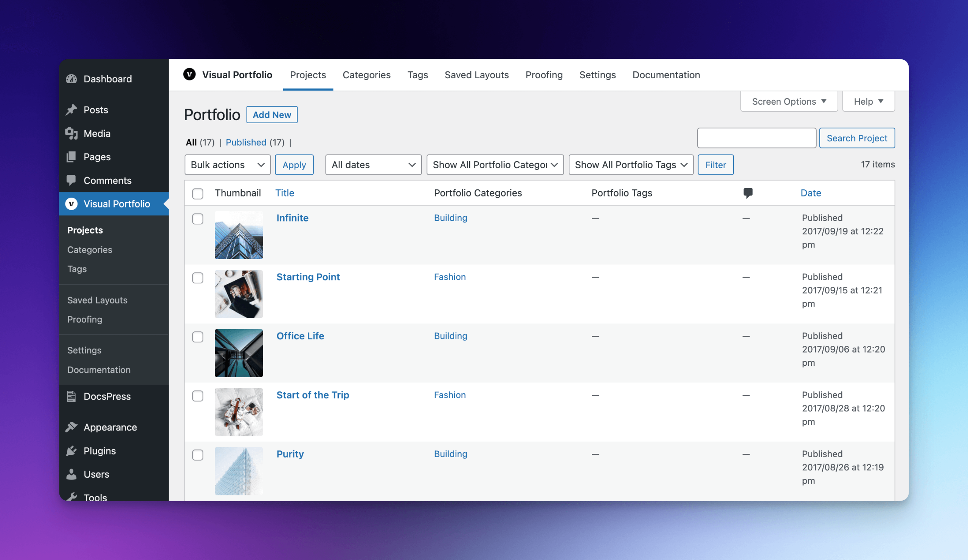
Task: Open the Show All Portfolio Tags dropdown
Action: 631,165
